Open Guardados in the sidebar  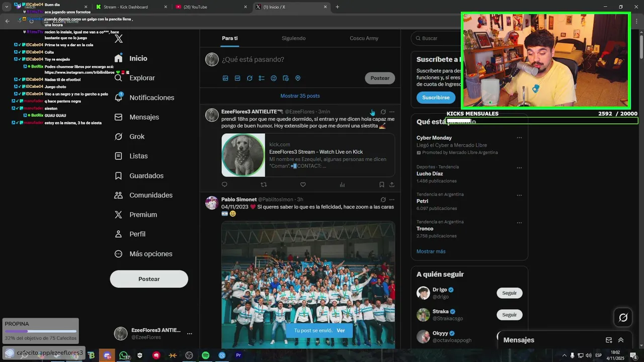[139, 176]
